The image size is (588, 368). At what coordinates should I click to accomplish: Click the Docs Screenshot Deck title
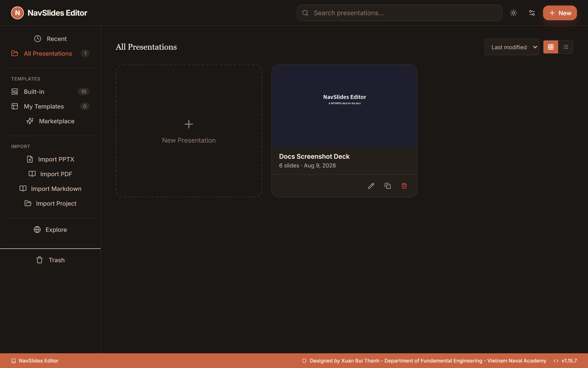click(314, 156)
